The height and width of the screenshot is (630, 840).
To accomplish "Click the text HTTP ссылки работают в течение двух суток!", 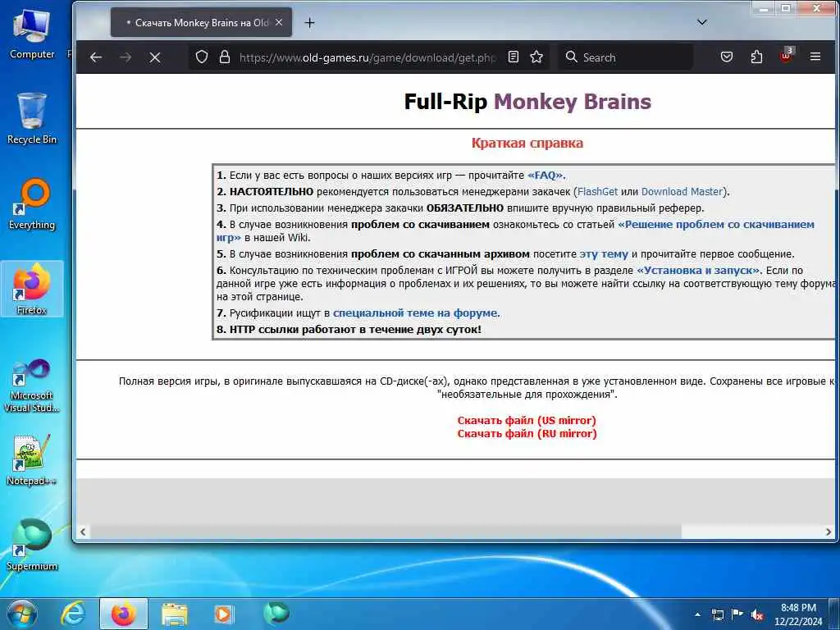I will coord(355,330).
